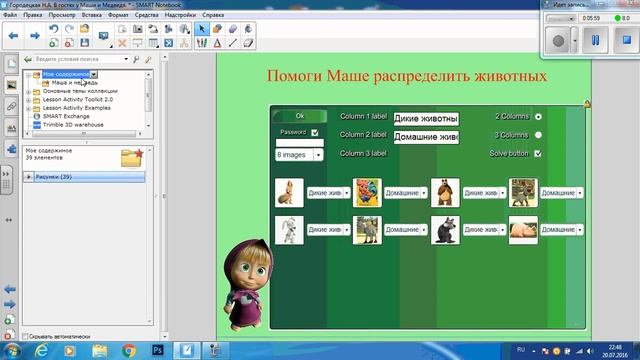Select the 2 Columns radio button

(538, 117)
